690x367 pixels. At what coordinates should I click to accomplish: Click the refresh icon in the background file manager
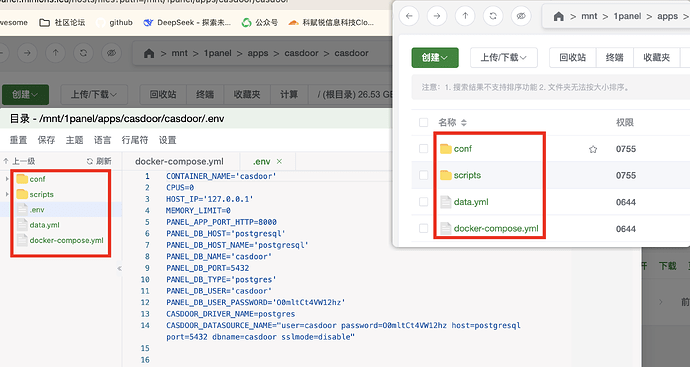(83, 53)
